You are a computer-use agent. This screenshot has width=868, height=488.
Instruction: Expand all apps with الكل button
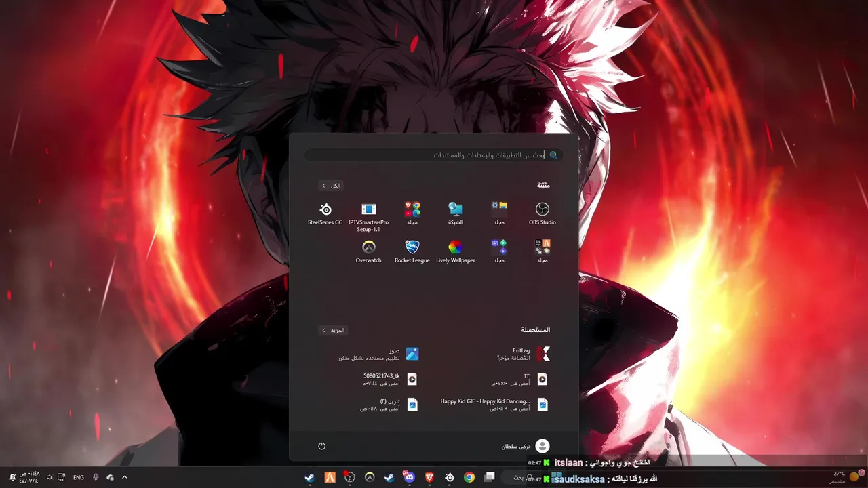332,186
